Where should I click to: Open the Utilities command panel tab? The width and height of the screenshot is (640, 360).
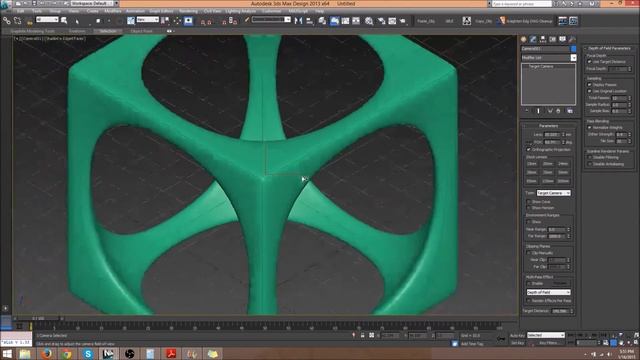572,39
